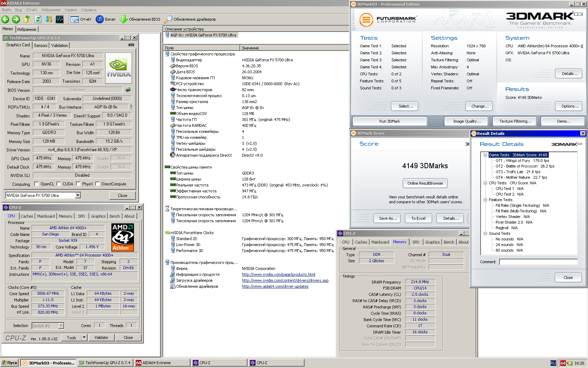588x368 pixels.
Task: Click the nVIDIA ForceWare Clocks section icon
Action: point(167,233)
